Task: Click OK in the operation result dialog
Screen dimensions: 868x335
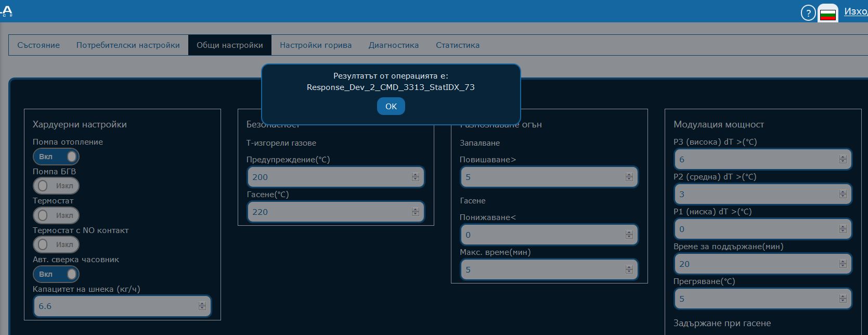Action: point(391,106)
